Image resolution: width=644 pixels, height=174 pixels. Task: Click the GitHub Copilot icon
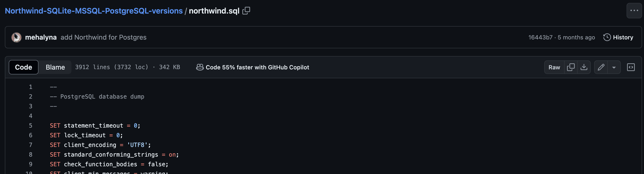tap(200, 67)
